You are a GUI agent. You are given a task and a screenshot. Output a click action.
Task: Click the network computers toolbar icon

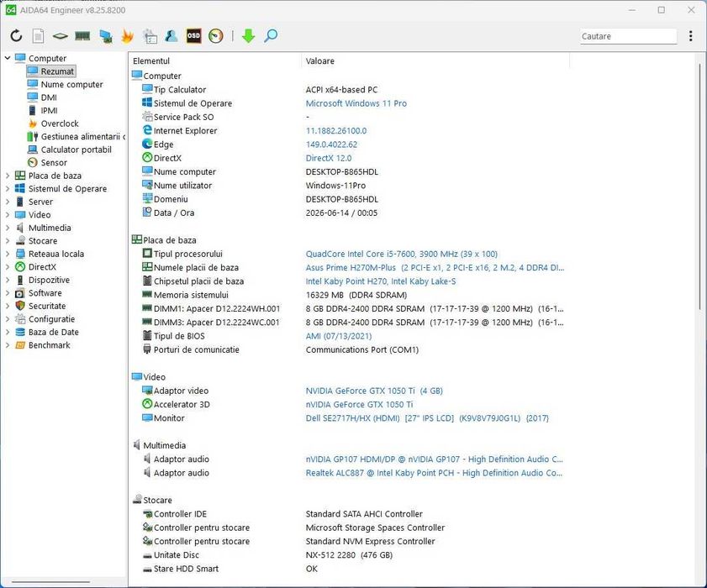(x=106, y=36)
